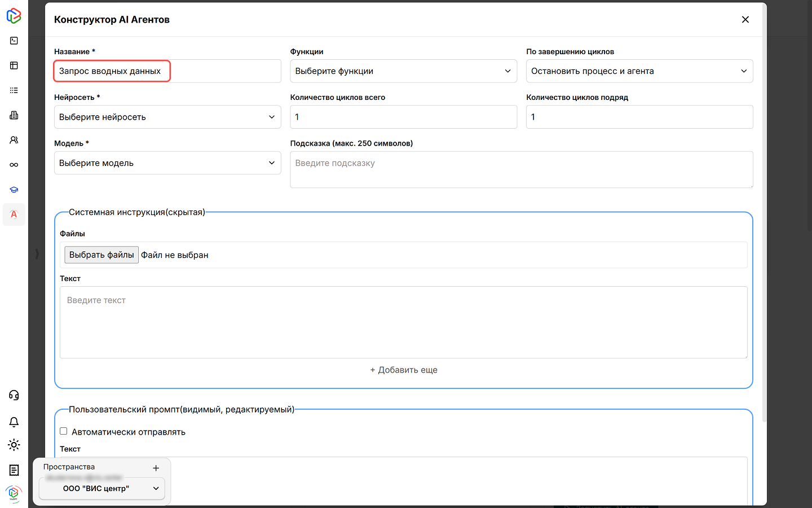Select the red 'A' agents menu item
Image resolution: width=812 pixels, height=508 pixels.
(14, 214)
